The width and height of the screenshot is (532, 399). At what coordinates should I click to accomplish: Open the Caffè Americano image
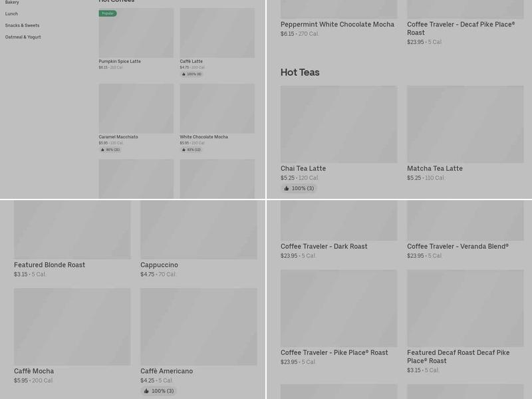coord(199,327)
